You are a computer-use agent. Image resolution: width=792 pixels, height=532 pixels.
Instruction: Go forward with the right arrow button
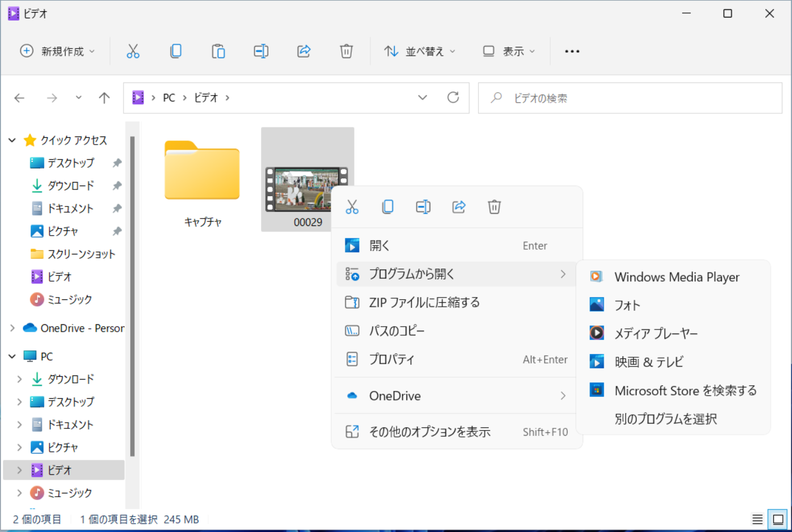(x=52, y=98)
